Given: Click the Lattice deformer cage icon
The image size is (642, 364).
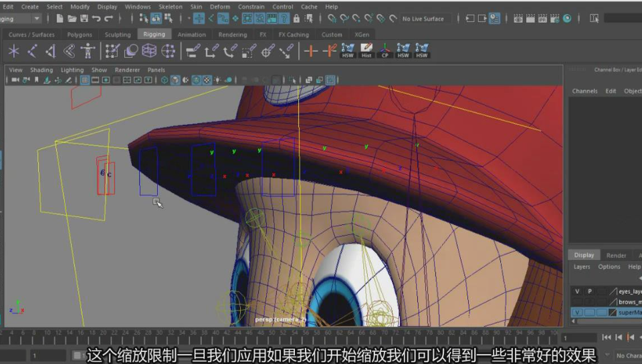Looking at the screenshot, I should [149, 51].
